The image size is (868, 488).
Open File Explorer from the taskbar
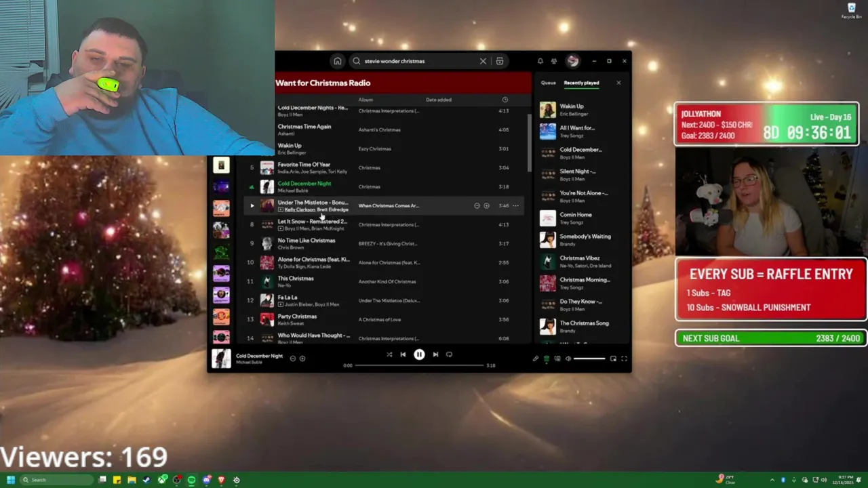[132, 480]
